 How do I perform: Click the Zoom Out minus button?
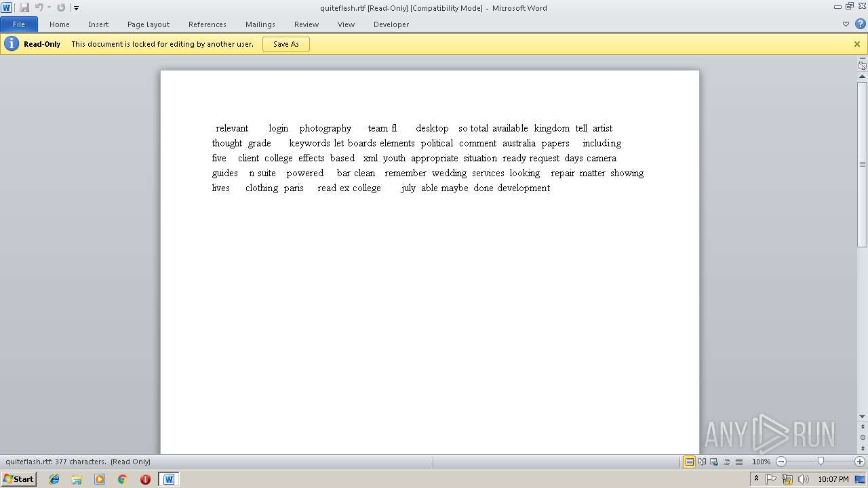click(x=781, y=462)
